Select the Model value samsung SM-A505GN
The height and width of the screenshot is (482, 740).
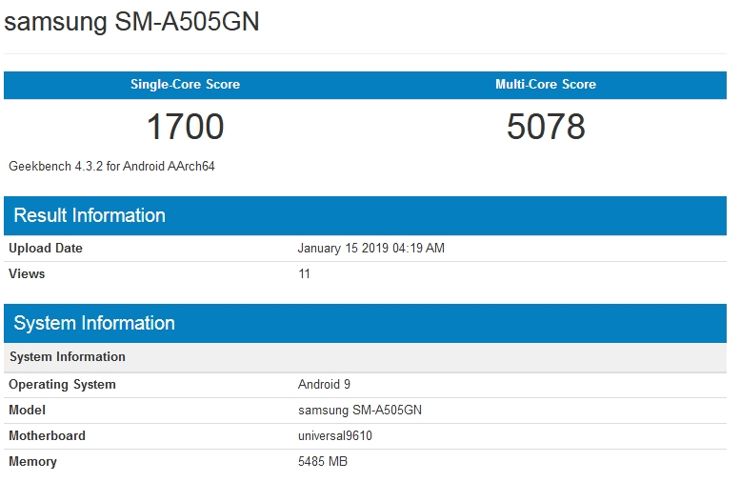point(360,410)
